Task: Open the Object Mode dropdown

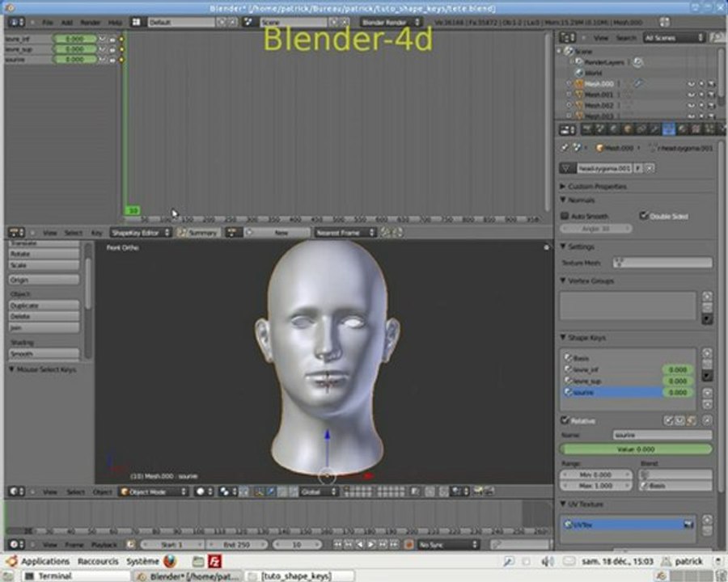Action: click(153, 491)
